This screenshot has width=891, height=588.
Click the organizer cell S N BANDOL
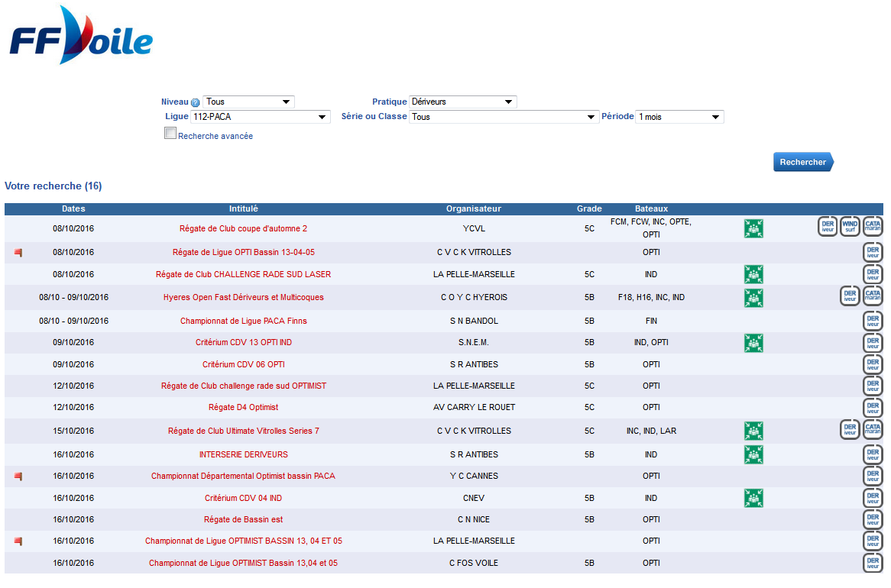pos(474,321)
